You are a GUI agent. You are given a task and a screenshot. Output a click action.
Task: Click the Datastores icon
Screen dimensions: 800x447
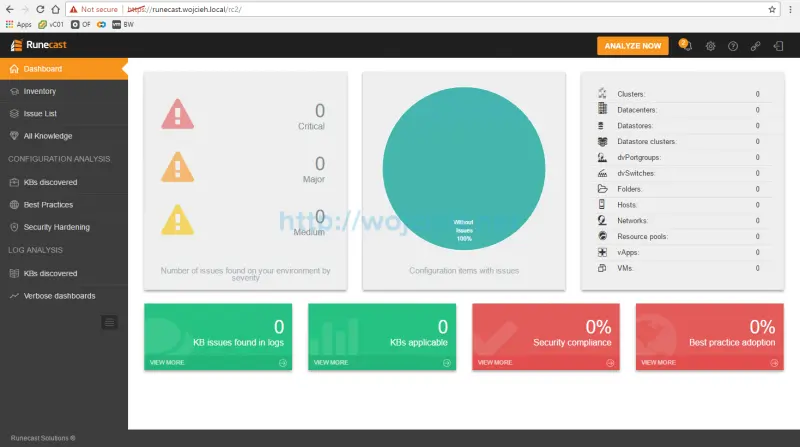click(x=602, y=126)
